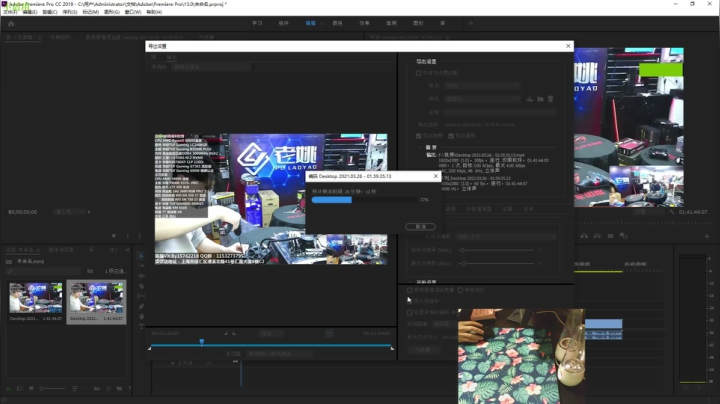Toggle the Import Into Project checkbox
The image size is (720, 404).
[410, 301]
